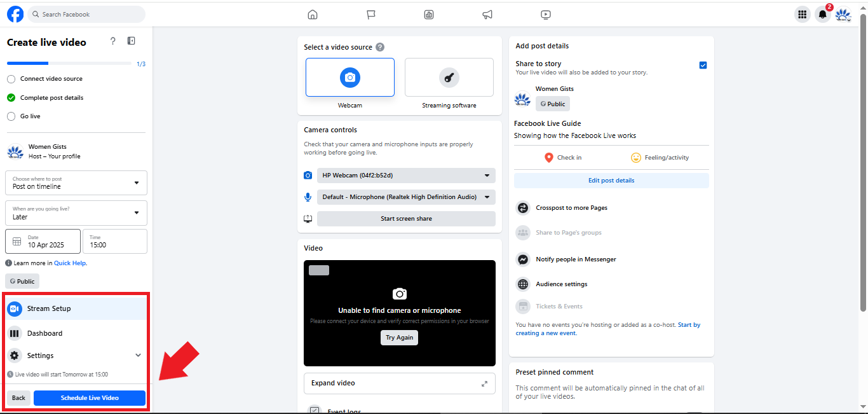Click the Facebook Live Guide title text
The width and height of the screenshot is (868, 414).
(x=548, y=123)
